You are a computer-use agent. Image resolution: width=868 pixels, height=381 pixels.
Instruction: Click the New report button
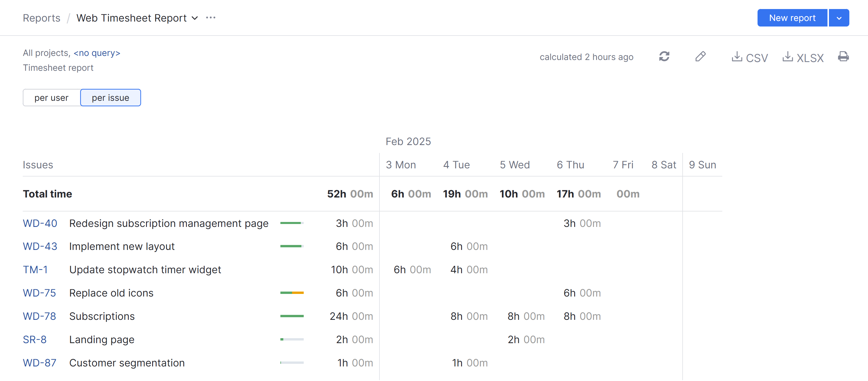point(792,18)
